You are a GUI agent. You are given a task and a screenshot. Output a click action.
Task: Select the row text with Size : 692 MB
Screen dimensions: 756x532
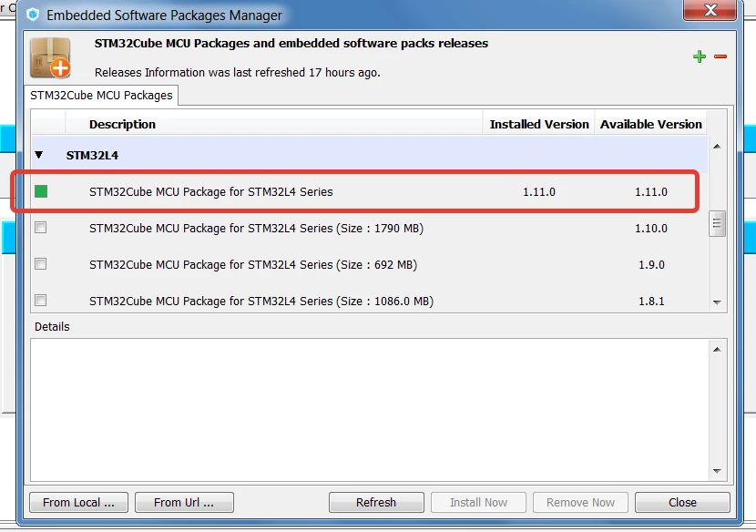[253, 265]
